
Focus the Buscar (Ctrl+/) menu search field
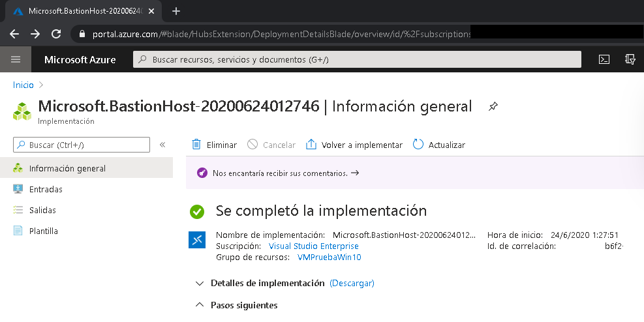(82, 145)
